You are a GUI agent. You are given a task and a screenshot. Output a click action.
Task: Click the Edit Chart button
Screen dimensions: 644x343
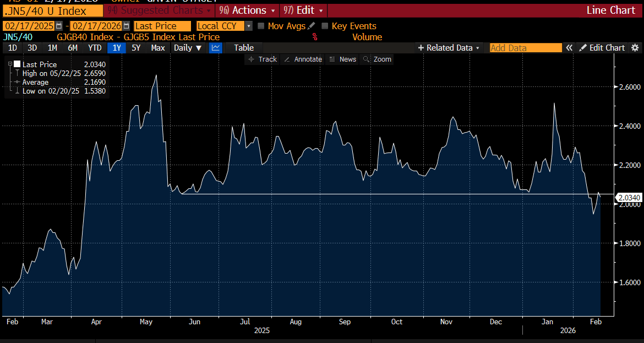(x=602, y=48)
